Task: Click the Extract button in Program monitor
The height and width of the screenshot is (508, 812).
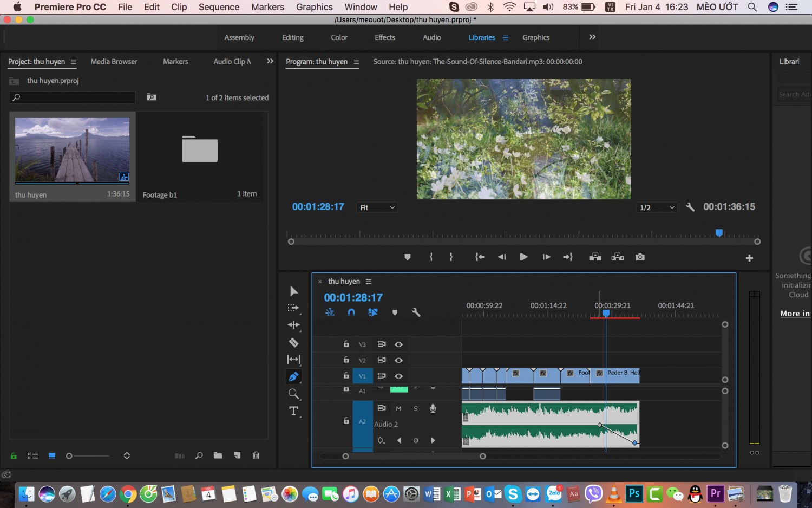Action: point(618,257)
